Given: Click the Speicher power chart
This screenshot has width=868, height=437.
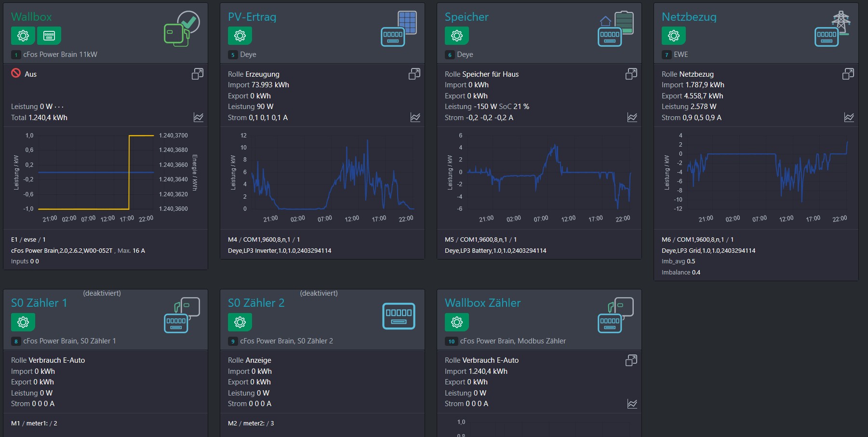Looking at the screenshot, I should click(x=539, y=177).
